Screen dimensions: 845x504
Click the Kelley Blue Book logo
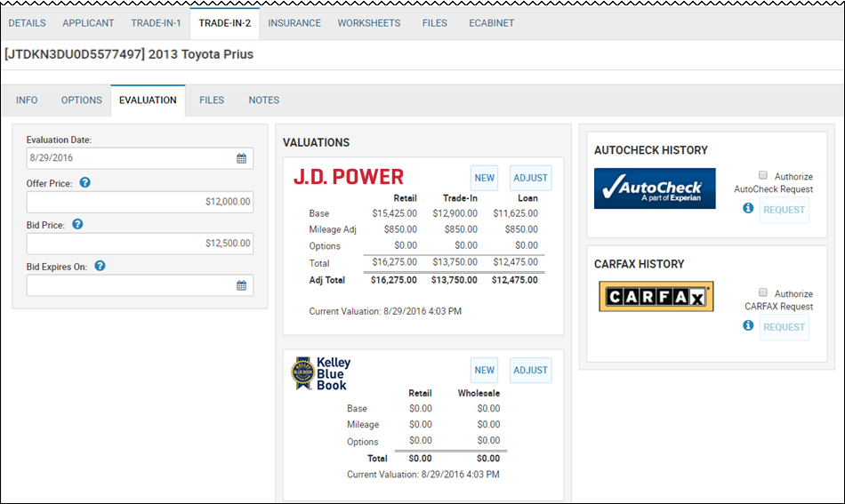[x=320, y=373]
